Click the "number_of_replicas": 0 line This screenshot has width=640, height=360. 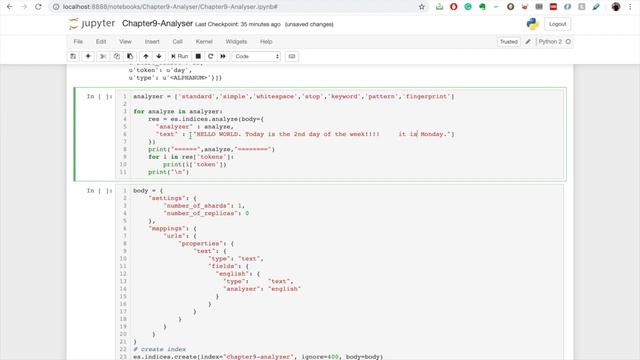[206, 213]
